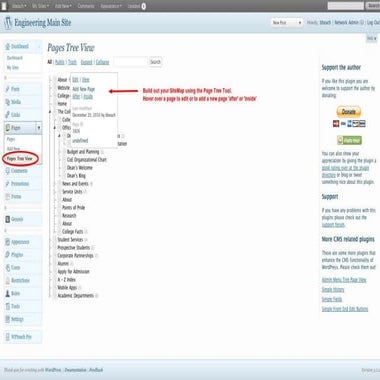Click the Public filter link

60,62
